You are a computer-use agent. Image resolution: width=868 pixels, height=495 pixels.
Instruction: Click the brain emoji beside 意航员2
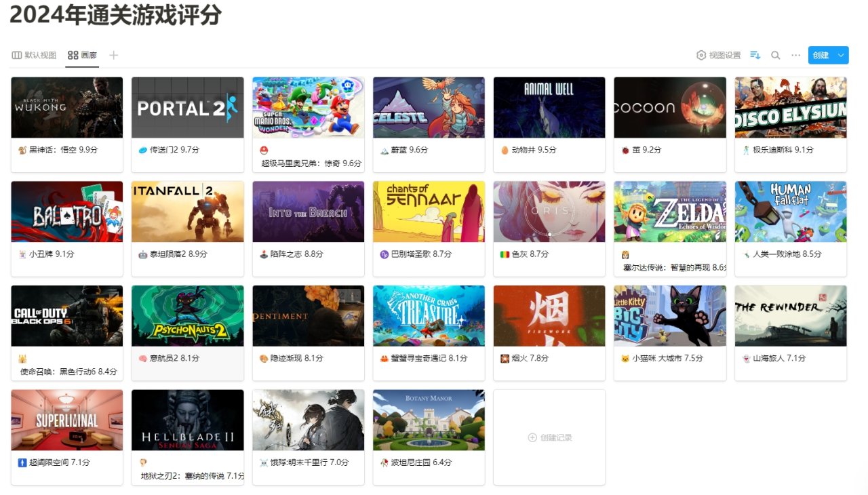coord(142,358)
